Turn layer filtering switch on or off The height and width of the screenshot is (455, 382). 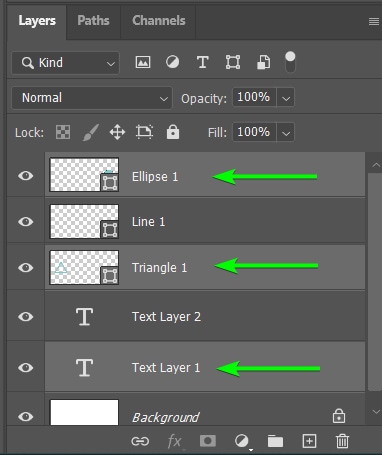[290, 62]
